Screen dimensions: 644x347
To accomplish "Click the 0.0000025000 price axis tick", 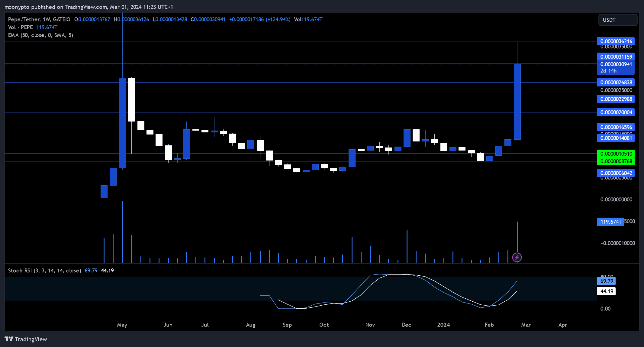I will tap(616, 90).
